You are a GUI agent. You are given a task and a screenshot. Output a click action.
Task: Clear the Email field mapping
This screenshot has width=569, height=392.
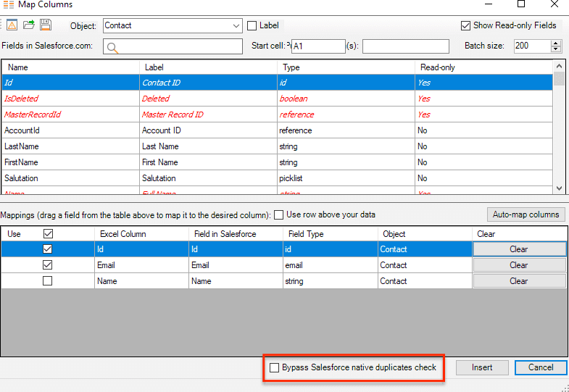(x=518, y=265)
